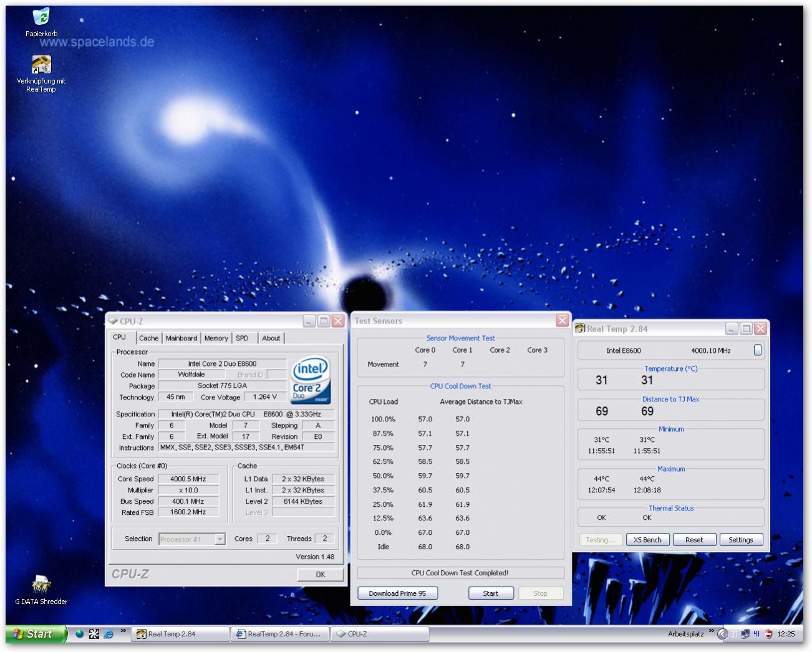The height and width of the screenshot is (652, 812).
Task: Select the CPU tab in CPU-Z
Action: pyautogui.click(x=120, y=337)
